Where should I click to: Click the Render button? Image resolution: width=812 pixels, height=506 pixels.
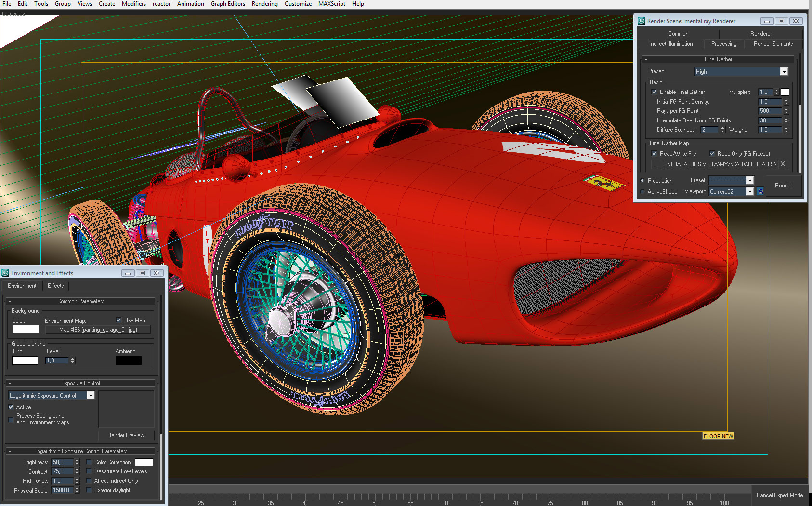point(783,186)
